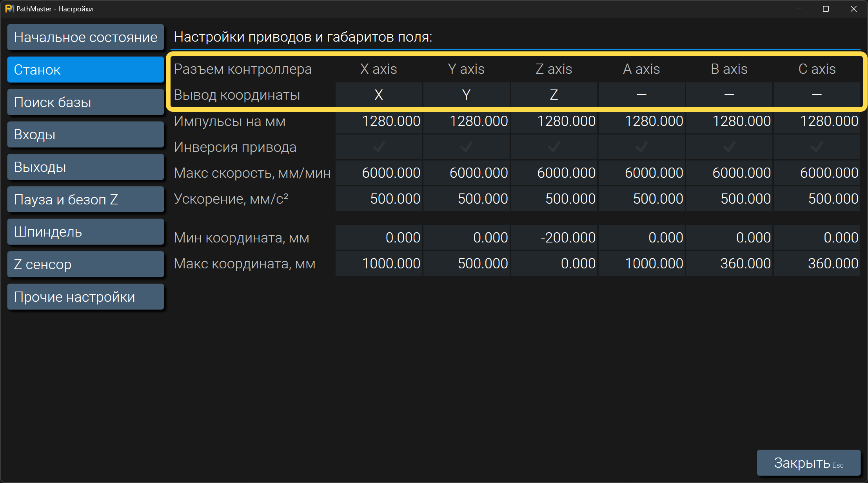Select the Z сенсор section
The height and width of the screenshot is (483, 868).
[85, 264]
